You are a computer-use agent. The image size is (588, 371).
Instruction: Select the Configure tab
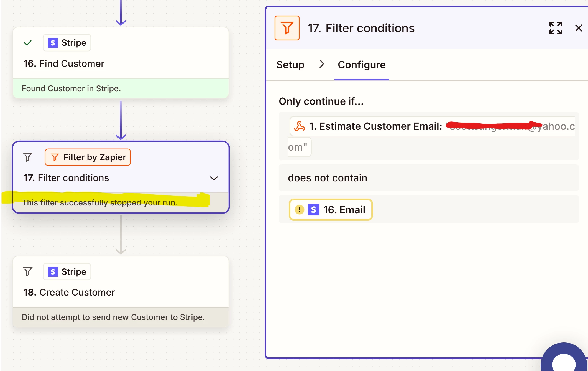[x=361, y=65]
